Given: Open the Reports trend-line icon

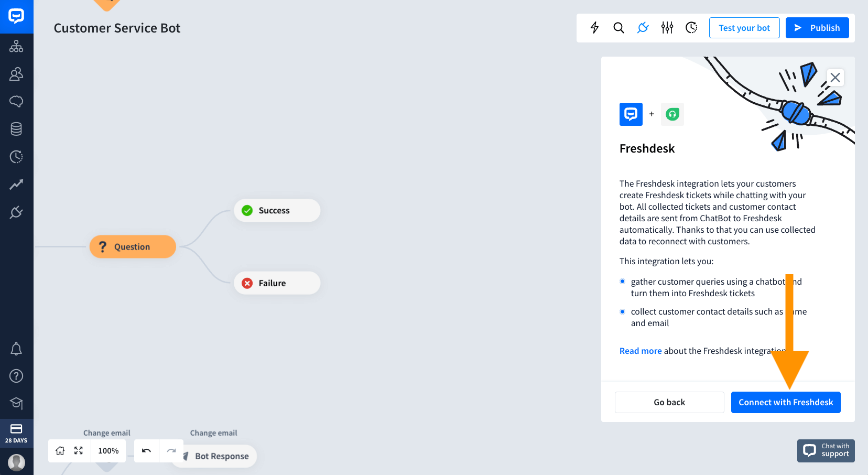Looking at the screenshot, I should (16, 185).
